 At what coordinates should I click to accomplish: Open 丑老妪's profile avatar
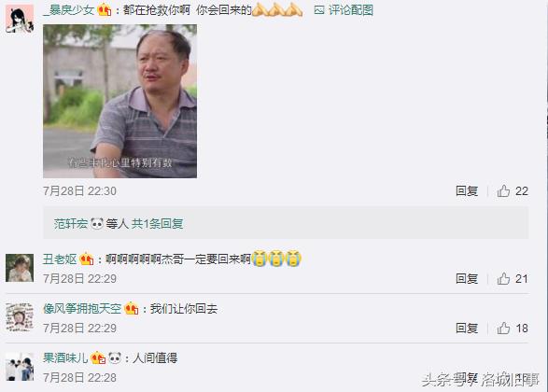pyautogui.click(x=20, y=268)
